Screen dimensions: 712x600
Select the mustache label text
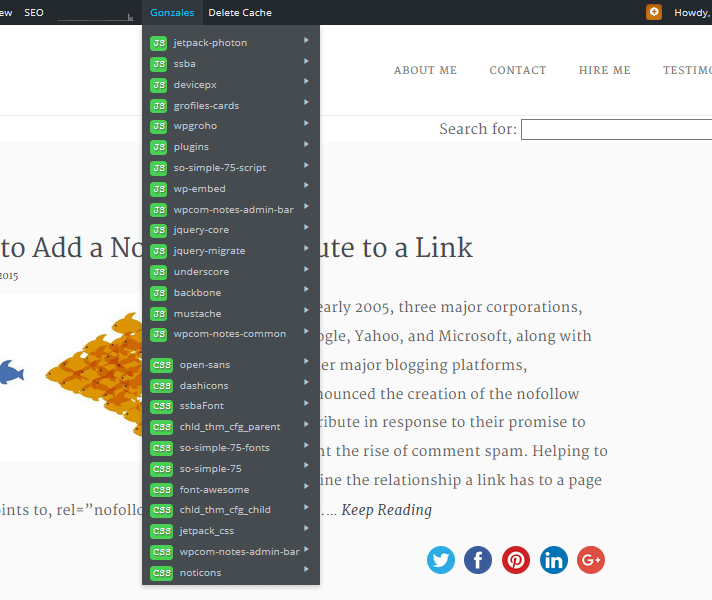click(x=198, y=313)
